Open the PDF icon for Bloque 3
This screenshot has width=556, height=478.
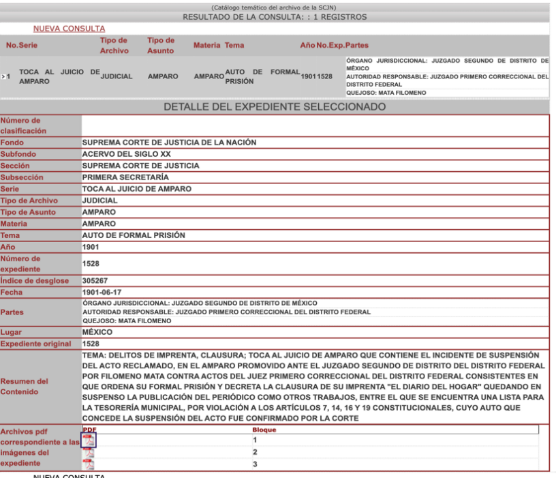(88, 464)
